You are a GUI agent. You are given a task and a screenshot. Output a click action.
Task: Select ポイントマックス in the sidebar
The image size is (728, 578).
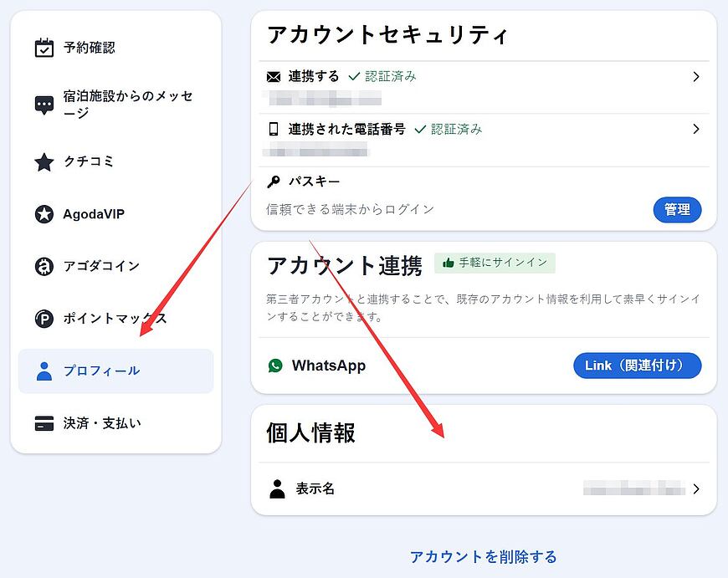pos(115,319)
